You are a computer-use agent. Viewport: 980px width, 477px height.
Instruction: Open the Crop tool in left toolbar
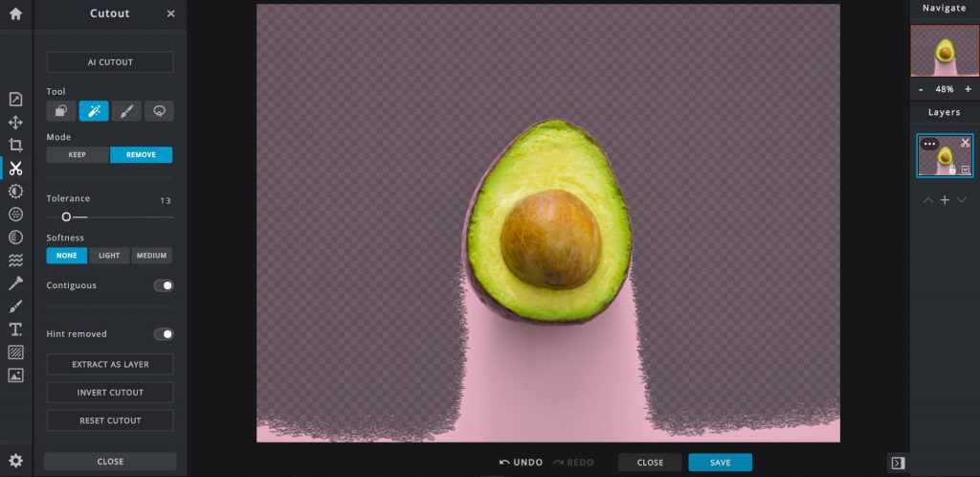point(15,146)
